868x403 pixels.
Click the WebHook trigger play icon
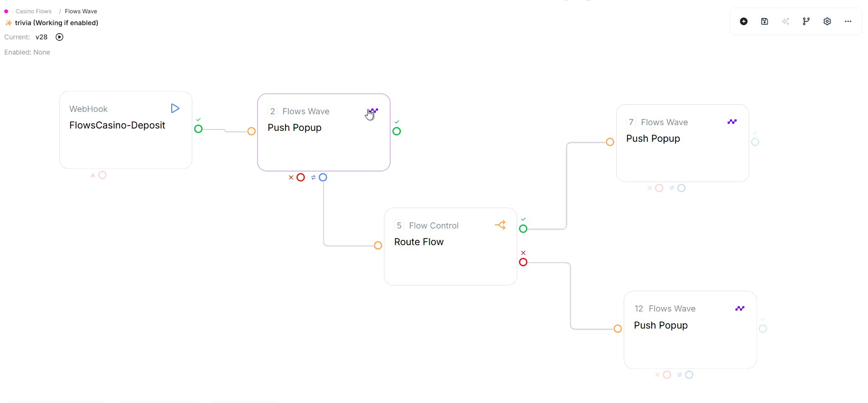tap(175, 109)
